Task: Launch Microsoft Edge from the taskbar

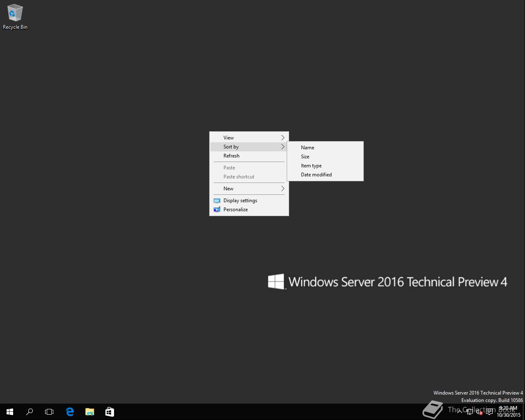Action: (70, 412)
